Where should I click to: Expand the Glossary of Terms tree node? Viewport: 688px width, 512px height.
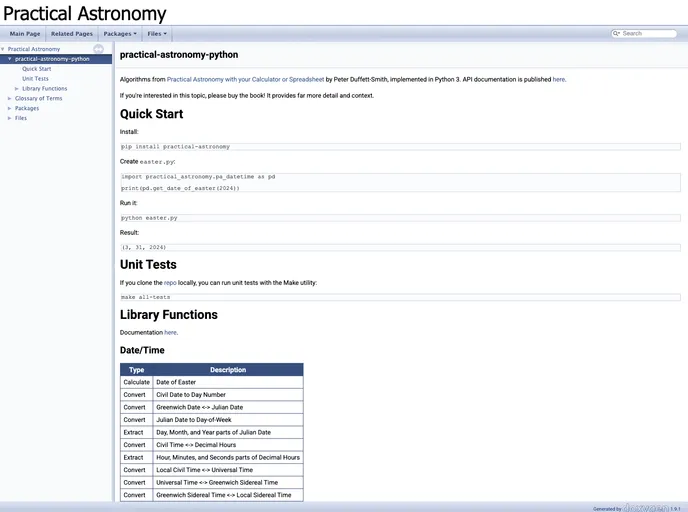(x=10, y=98)
